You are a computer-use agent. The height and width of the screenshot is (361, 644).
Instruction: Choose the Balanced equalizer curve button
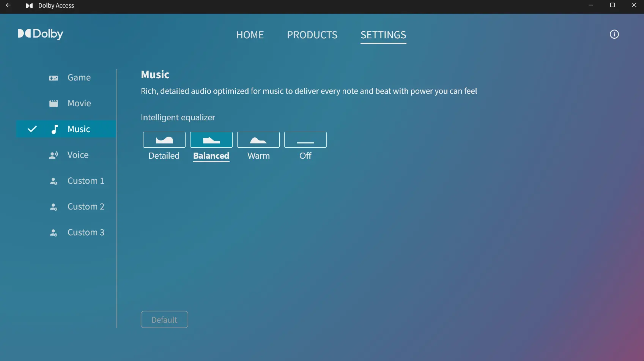(x=211, y=140)
